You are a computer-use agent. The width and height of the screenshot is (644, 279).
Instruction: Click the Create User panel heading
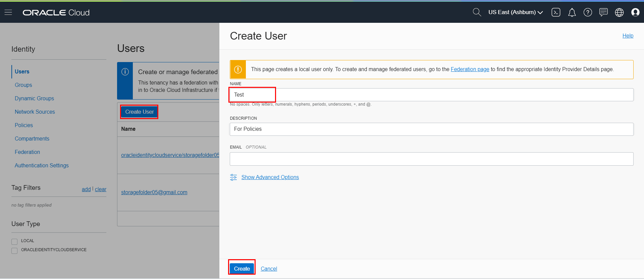coord(258,36)
